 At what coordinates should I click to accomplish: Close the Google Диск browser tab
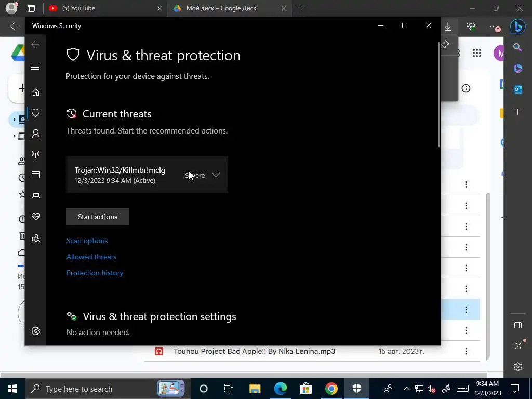[284, 8]
